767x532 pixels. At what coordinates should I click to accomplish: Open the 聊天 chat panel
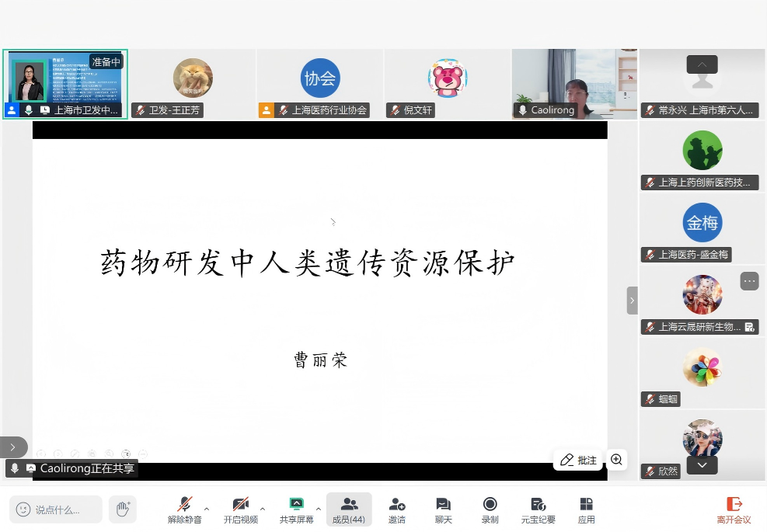443,509
